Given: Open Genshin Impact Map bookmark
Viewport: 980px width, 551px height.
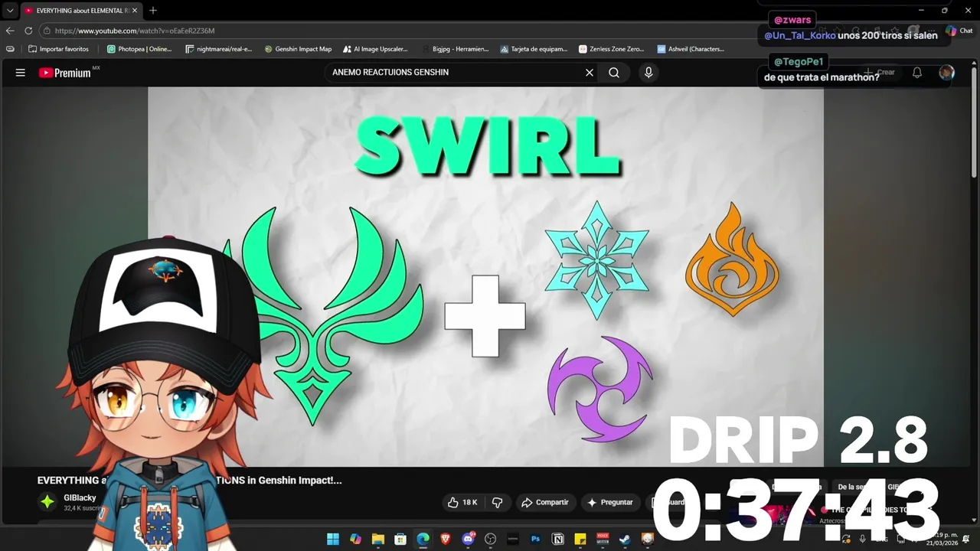Looking at the screenshot, I should pos(298,49).
